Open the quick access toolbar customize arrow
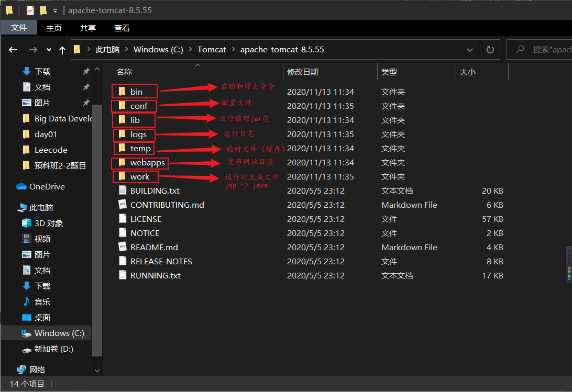 point(55,11)
